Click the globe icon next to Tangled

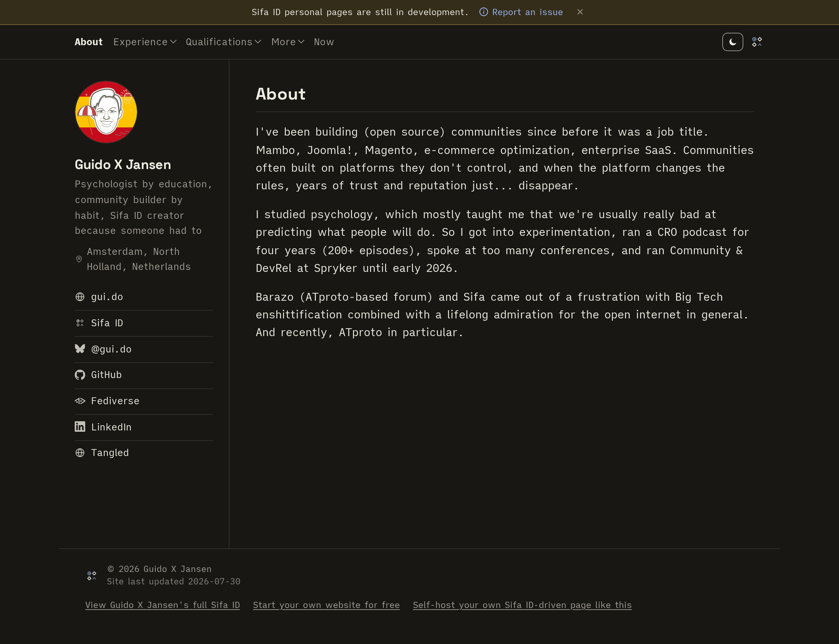point(80,453)
